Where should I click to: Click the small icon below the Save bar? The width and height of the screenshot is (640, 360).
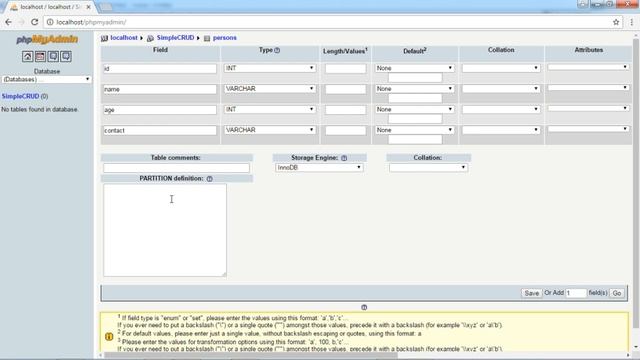tap(364, 307)
